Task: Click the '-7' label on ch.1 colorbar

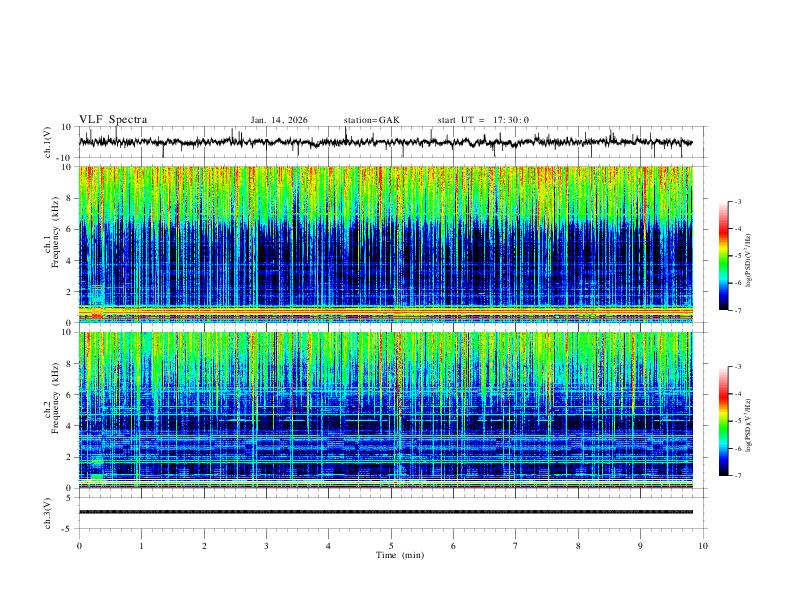Action: coord(737,310)
